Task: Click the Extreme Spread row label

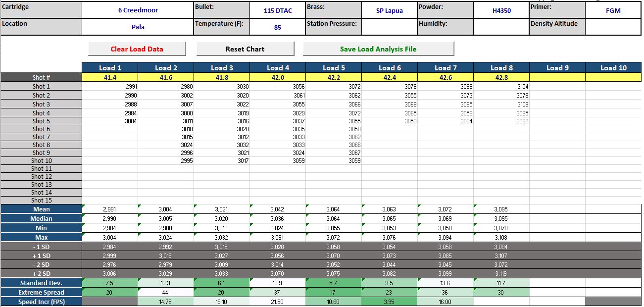Action: pos(41,293)
